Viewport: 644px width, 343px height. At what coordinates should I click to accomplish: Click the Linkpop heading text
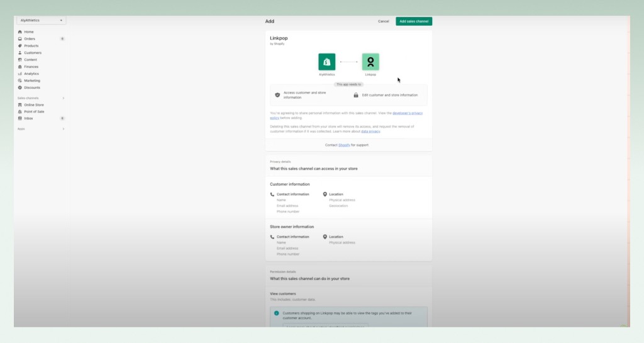click(x=279, y=38)
